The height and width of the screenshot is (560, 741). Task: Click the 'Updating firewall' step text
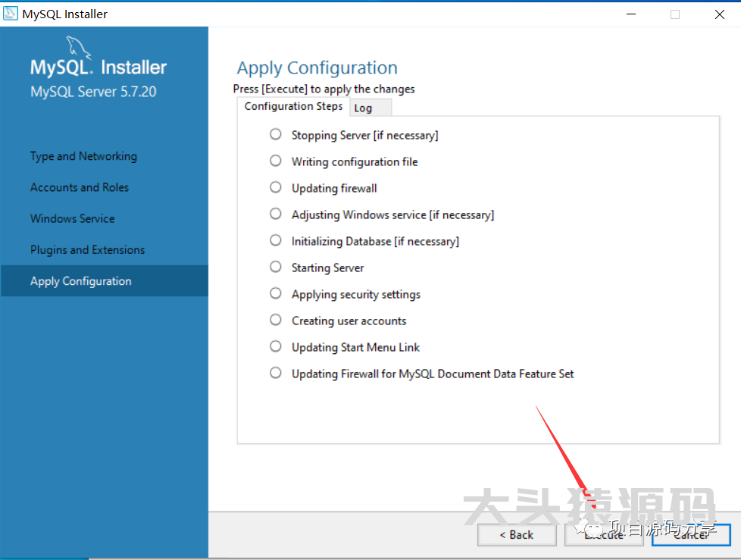[x=334, y=189]
